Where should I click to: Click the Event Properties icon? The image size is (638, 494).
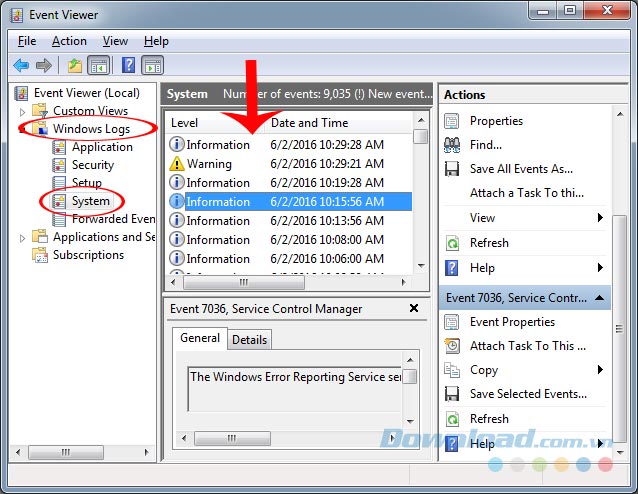(x=452, y=322)
